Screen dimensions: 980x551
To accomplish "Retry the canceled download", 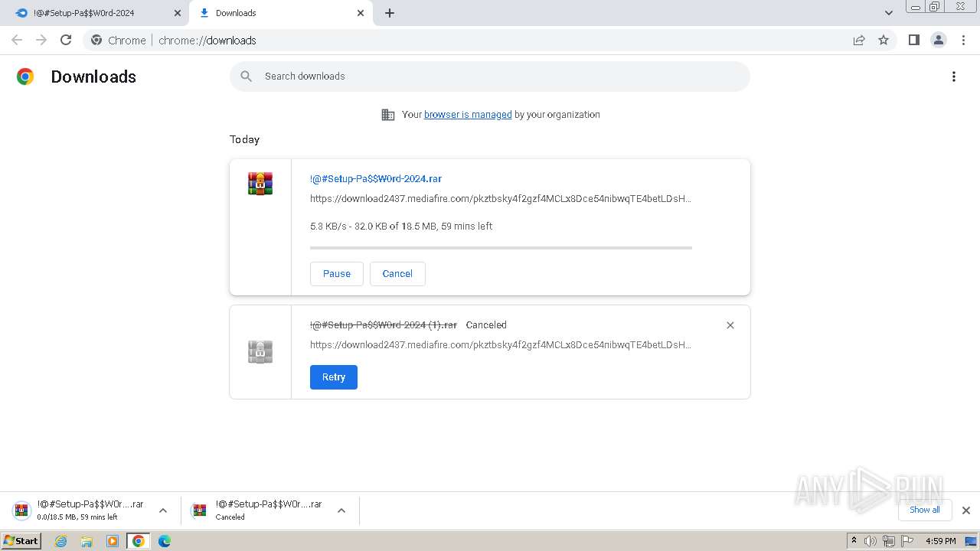I will 334,377.
